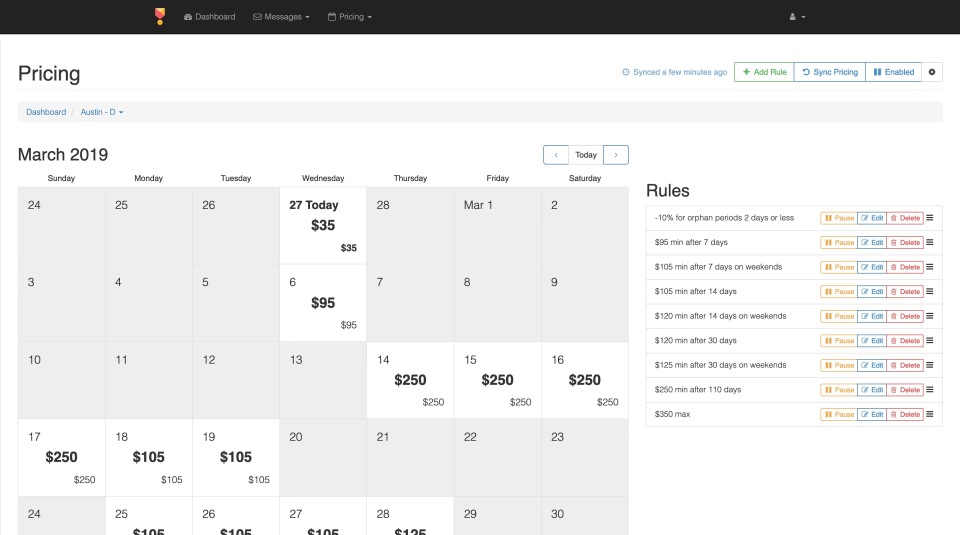Open the Pricing dropdown in the navbar
960x535 pixels.
point(350,17)
